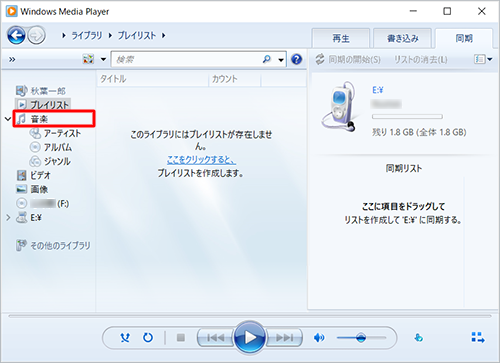Open the arrow before ライブラリ breadcrumb

64,35
